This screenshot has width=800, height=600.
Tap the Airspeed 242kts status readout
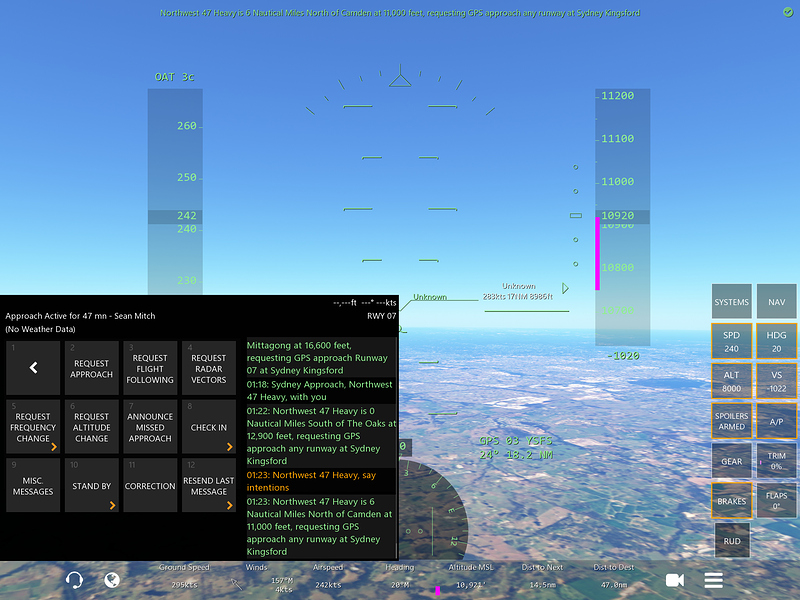coord(328,576)
